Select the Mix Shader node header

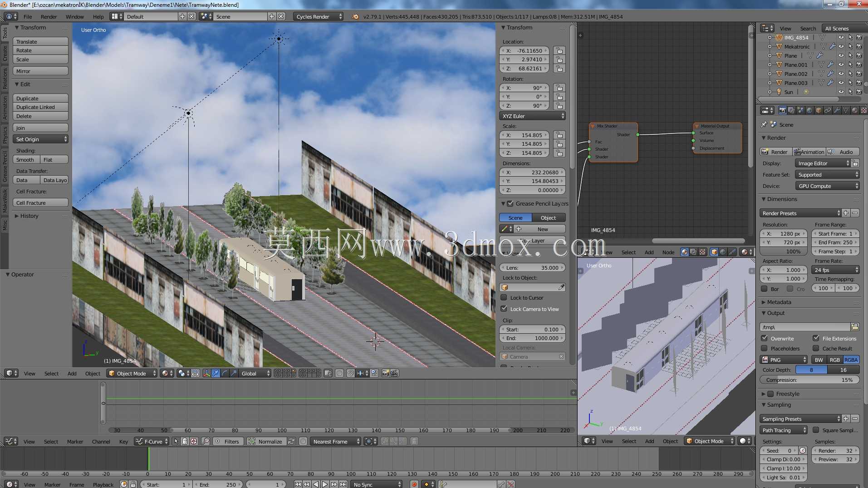pyautogui.click(x=613, y=126)
